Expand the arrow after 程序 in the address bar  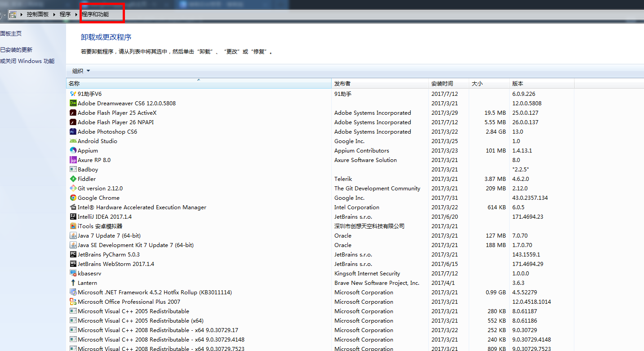pos(76,14)
